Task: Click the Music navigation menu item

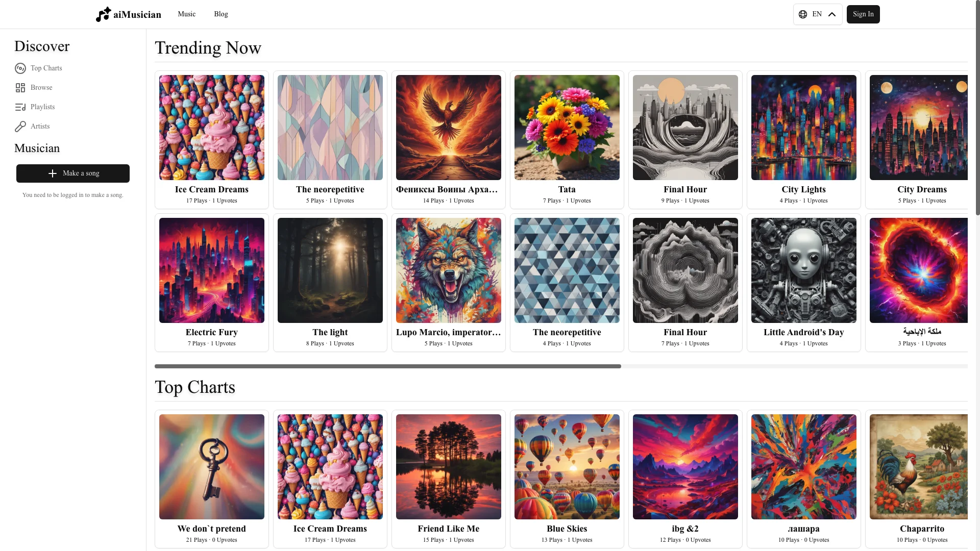Action: [x=186, y=14]
